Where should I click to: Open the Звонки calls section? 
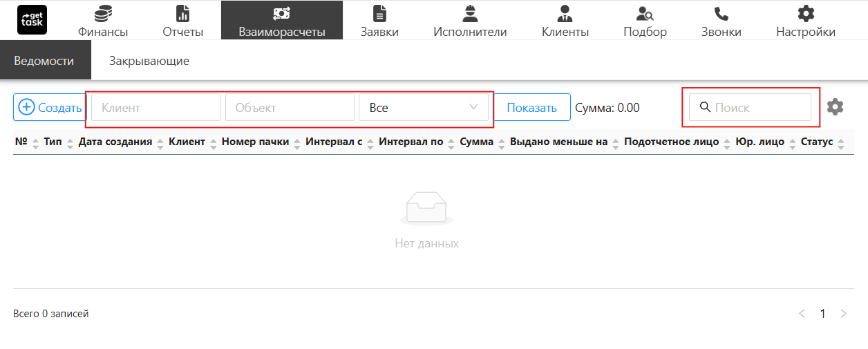point(721,21)
